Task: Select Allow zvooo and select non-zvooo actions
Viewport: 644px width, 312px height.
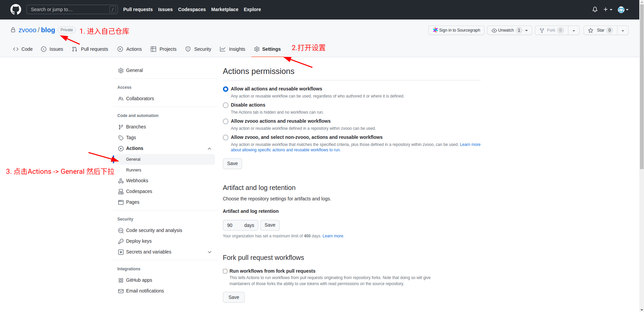Action: tap(226, 138)
